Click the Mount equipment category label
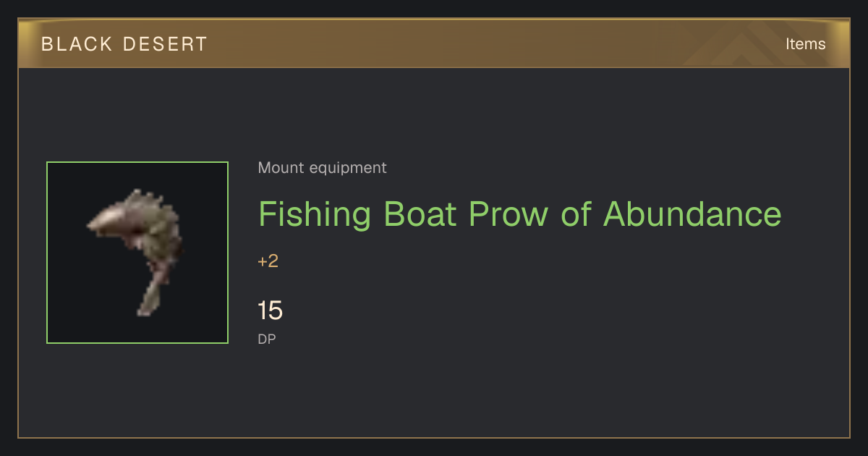 (322, 168)
